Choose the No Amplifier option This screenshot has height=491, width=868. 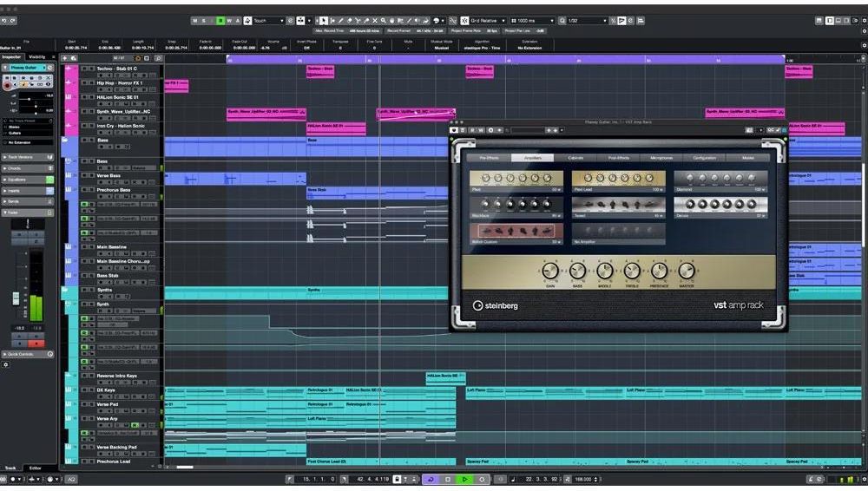(618, 233)
